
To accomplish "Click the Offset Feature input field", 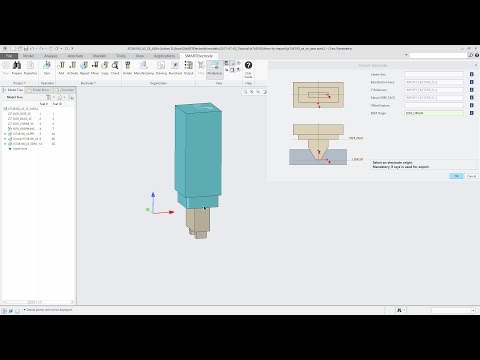I will [x=434, y=105].
